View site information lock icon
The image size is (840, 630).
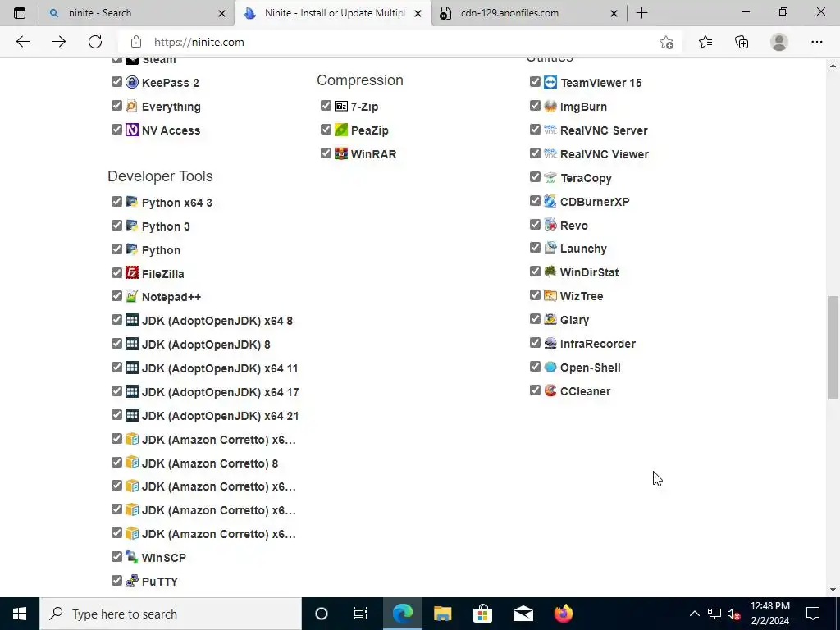[x=136, y=42]
